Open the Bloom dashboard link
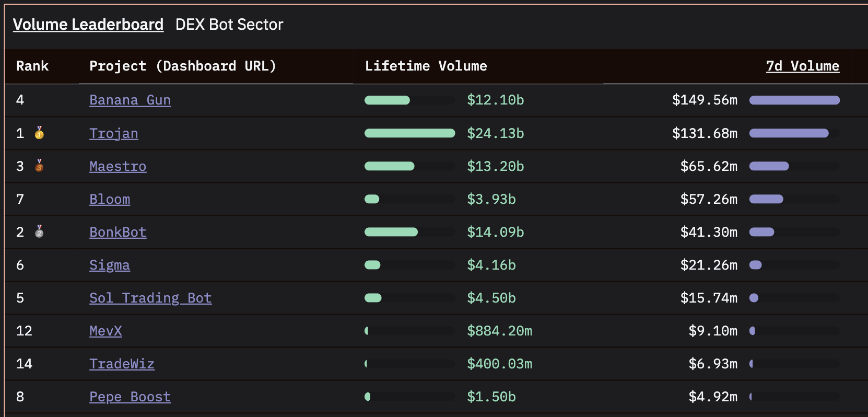868x417 pixels. click(x=110, y=199)
